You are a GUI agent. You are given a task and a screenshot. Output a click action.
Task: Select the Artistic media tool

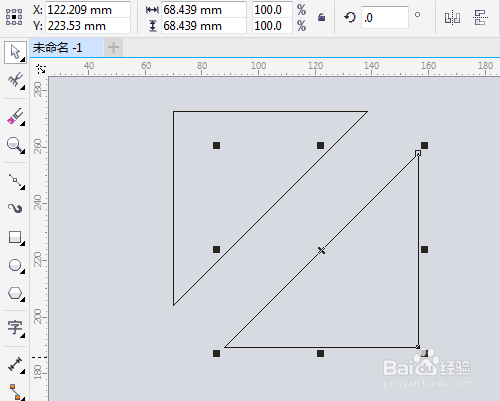pyautogui.click(x=15, y=209)
